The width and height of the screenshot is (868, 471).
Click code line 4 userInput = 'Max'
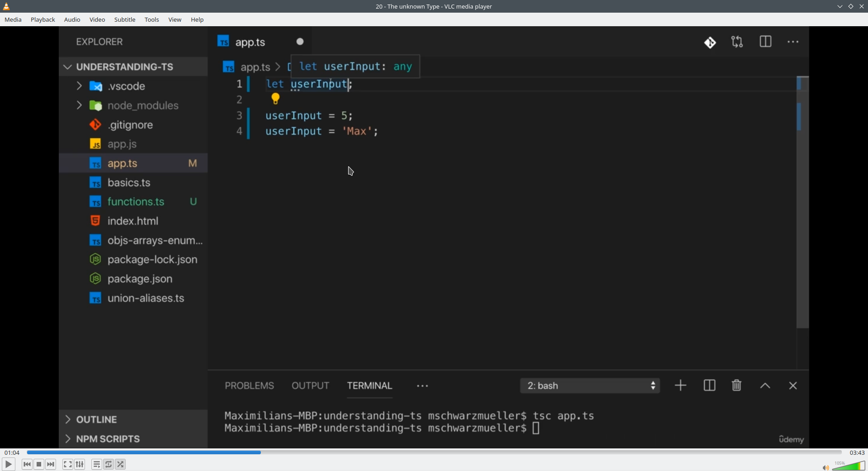[x=322, y=132]
